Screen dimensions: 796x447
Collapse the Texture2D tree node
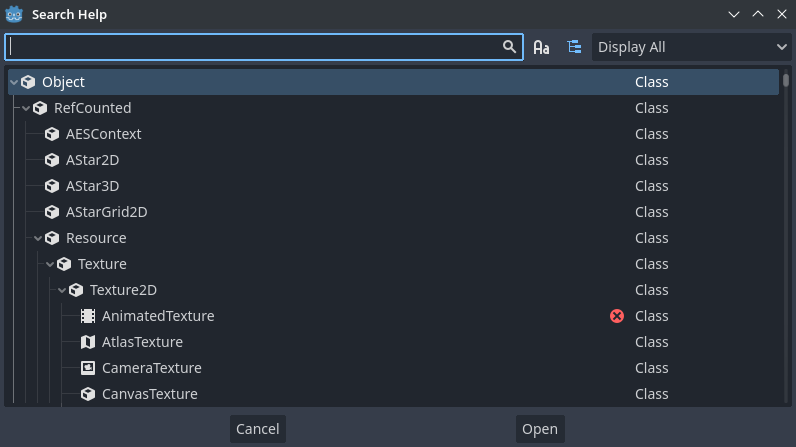[62, 290]
